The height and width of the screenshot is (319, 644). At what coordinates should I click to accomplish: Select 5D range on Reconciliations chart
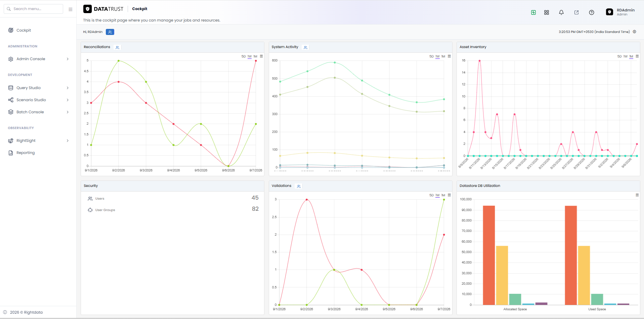(x=244, y=56)
